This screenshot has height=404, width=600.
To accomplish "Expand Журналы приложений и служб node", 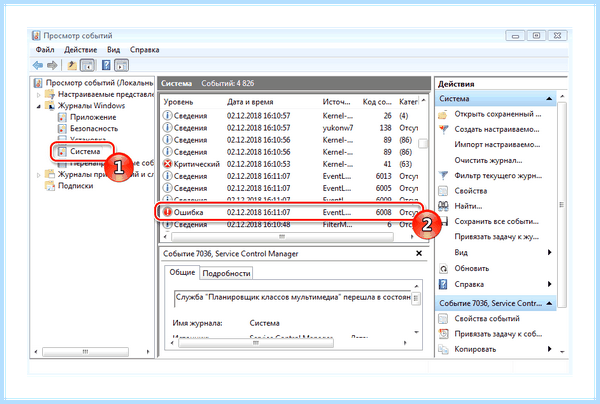I will (39, 175).
